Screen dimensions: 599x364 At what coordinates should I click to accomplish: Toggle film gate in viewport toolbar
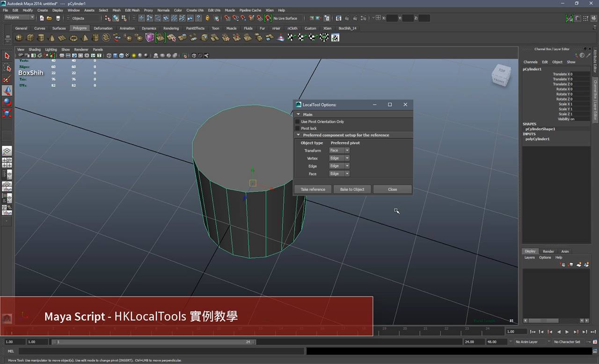pos(68,55)
